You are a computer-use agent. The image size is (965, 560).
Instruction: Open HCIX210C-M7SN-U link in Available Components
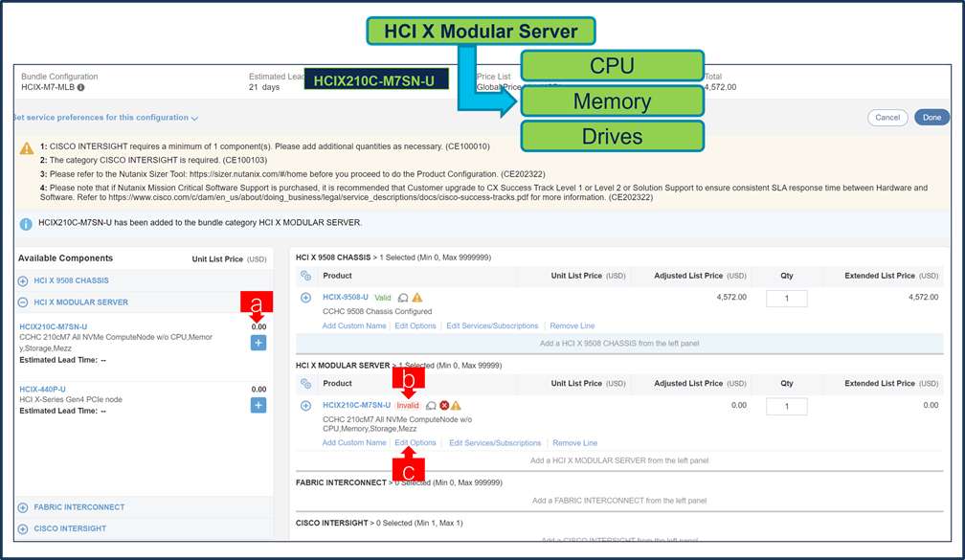pyautogui.click(x=54, y=326)
